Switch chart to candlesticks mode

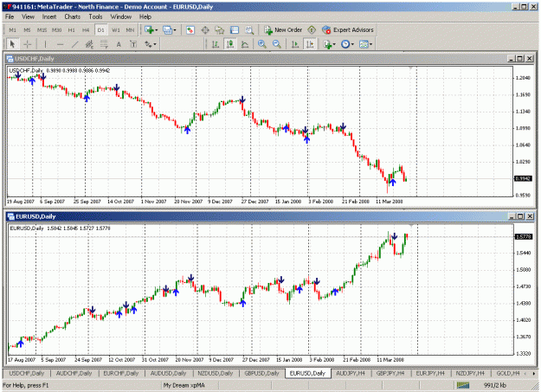(230, 44)
